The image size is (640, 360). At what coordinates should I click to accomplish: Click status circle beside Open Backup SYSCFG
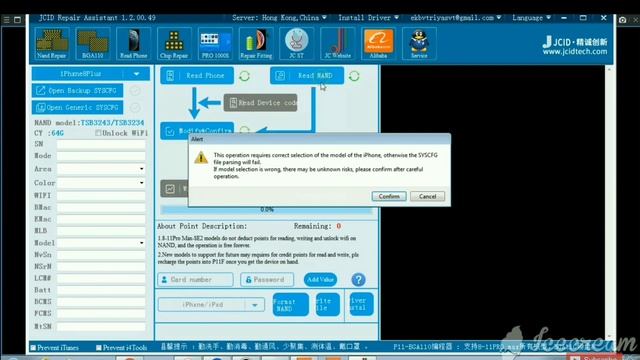tap(135, 91)
